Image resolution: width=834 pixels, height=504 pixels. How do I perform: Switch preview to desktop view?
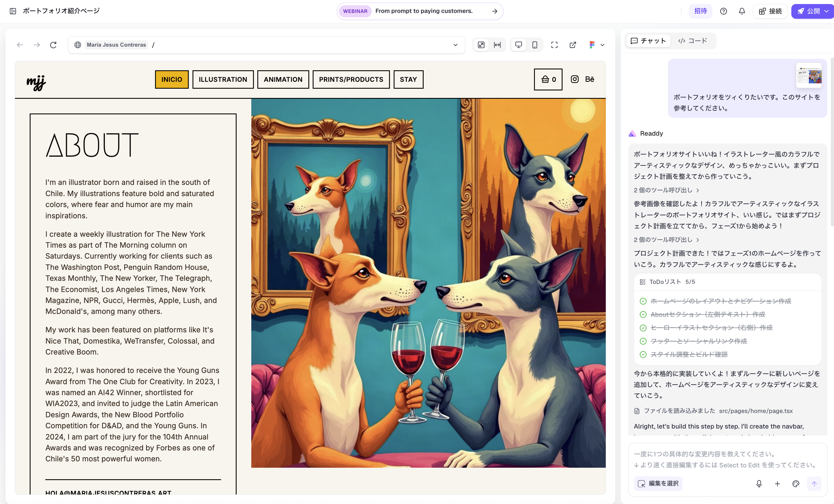click(518, 45)
